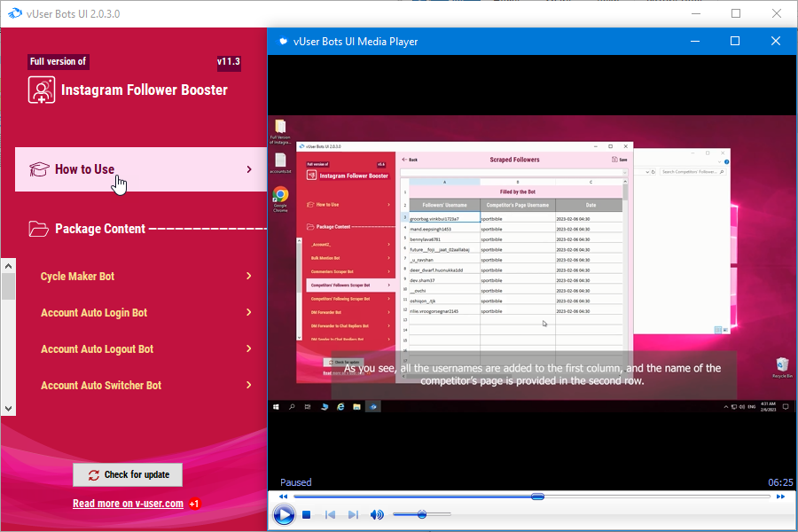Click the tutorial video frame

[x=532, y=265]
